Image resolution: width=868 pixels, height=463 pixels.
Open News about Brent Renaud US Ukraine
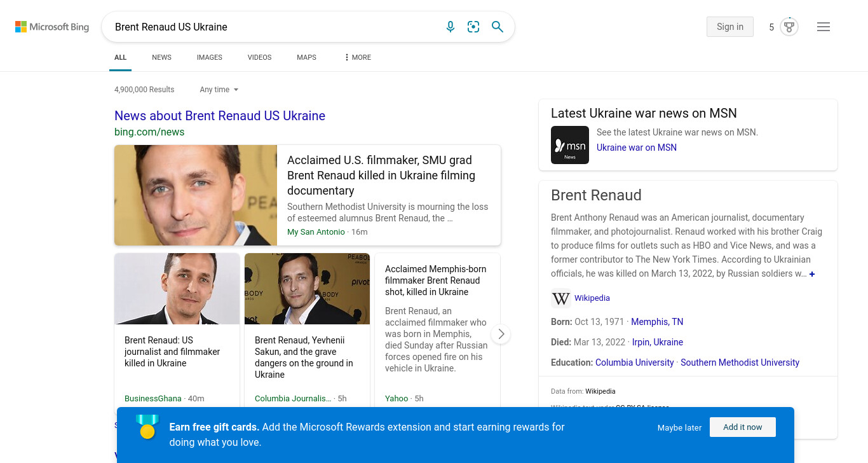point(220,116)
